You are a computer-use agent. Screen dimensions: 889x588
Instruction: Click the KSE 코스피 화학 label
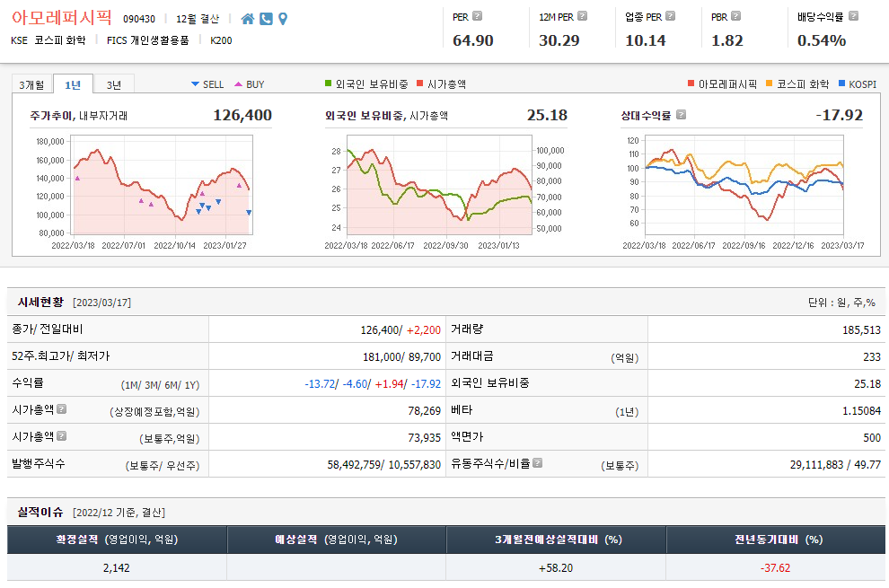pos(48,40)
